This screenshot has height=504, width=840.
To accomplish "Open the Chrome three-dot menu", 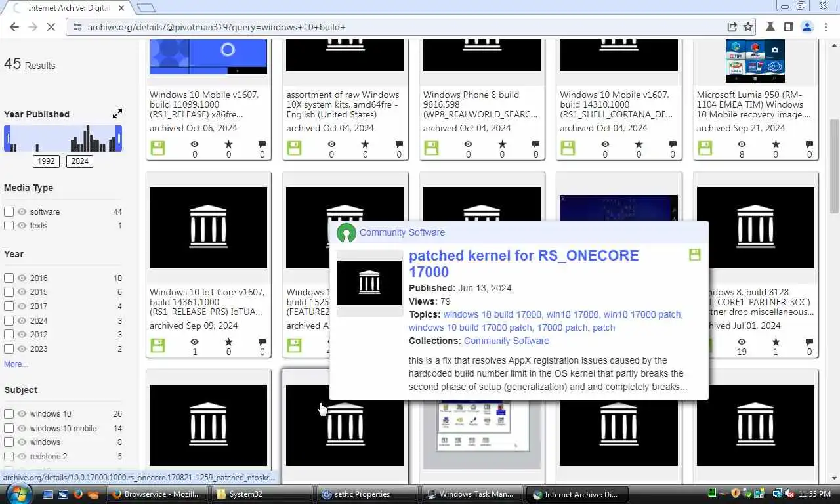I will [x=826, y=27].
